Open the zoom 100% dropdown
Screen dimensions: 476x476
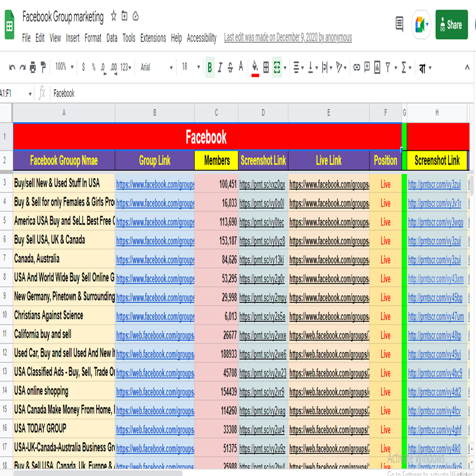click(x=64, y=67)
